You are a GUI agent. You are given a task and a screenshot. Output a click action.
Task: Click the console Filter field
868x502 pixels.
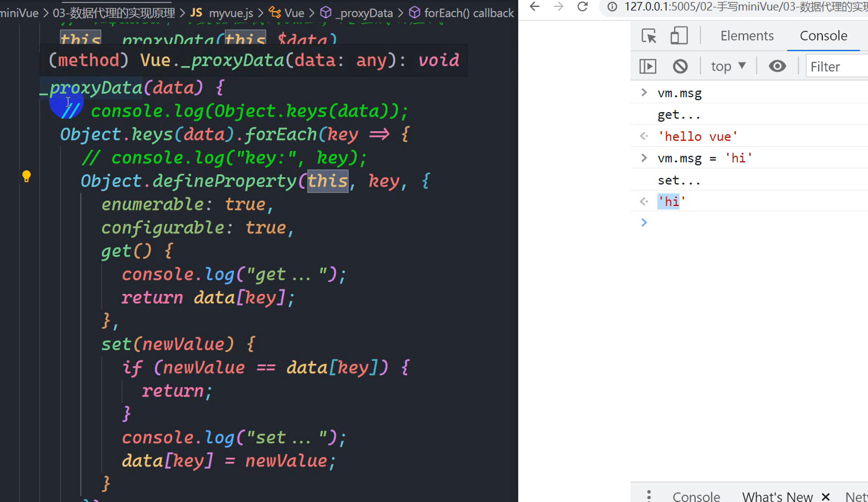(837, 67)
